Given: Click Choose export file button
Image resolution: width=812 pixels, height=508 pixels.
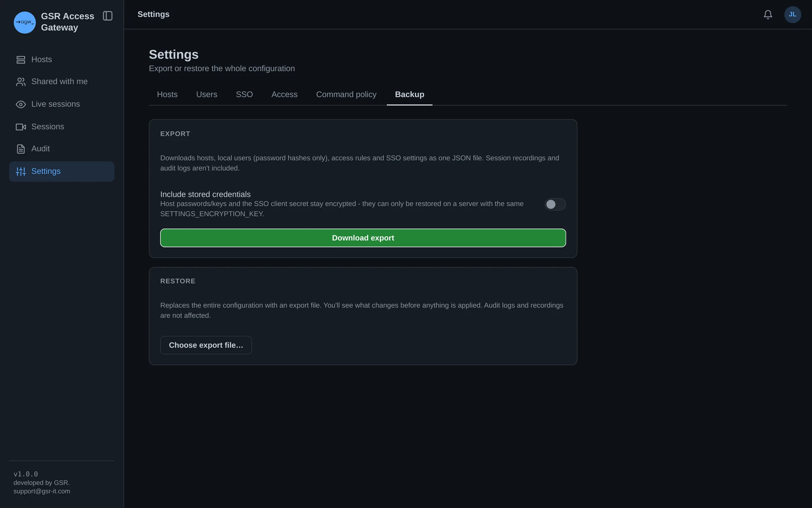Looking at the screenshot, I should click(206, 345).
